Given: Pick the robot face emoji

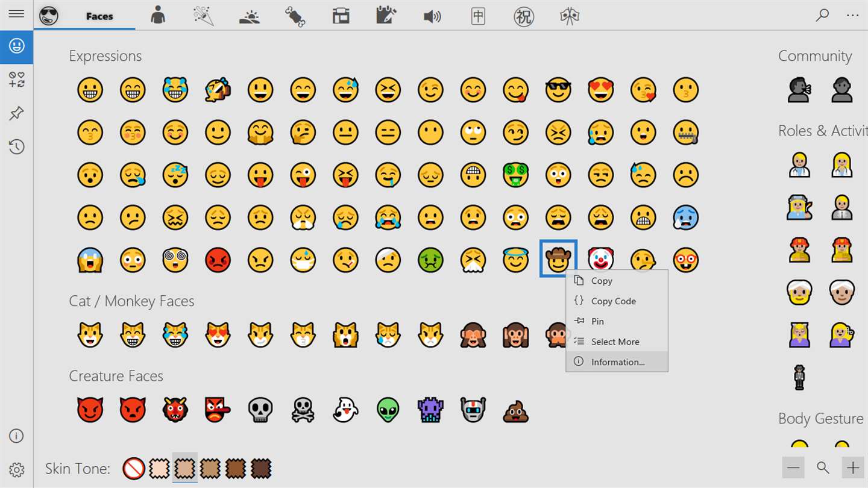Looking at the screenshot, I should (x=473, y=410).
